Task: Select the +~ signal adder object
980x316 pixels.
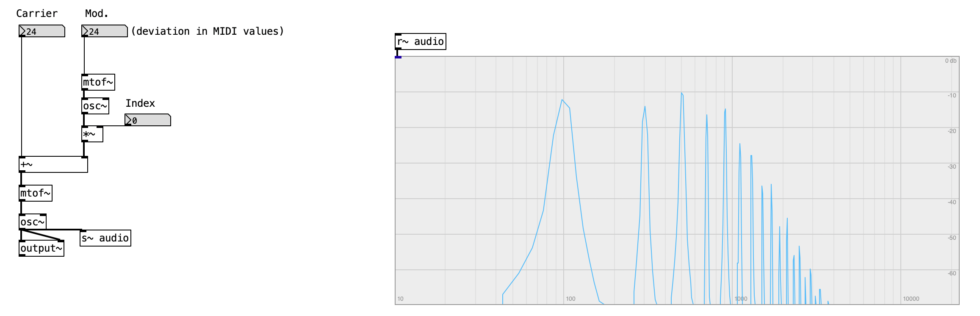Action: [53, 164]
